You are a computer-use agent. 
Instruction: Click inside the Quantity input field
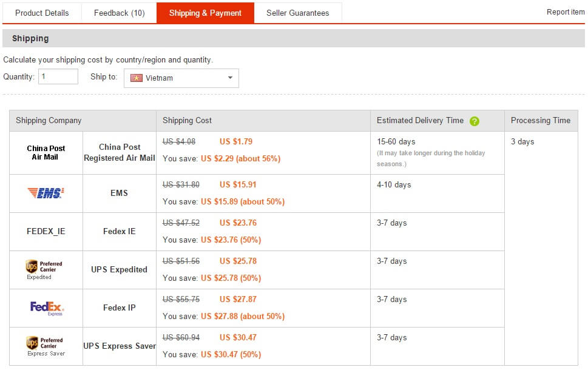(58, 77)
